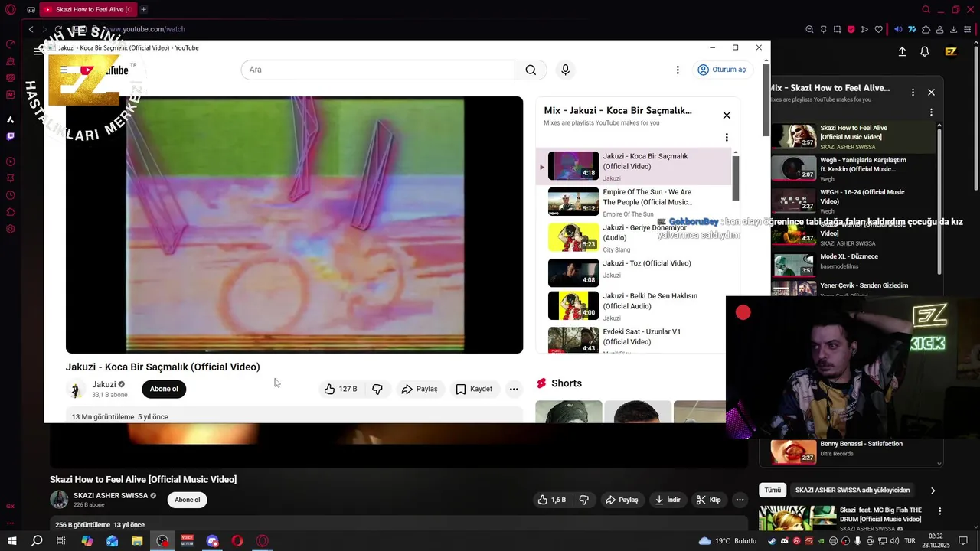Open the weather widget showing 19°C Bulutlu
980x551 pixels.
728,541
